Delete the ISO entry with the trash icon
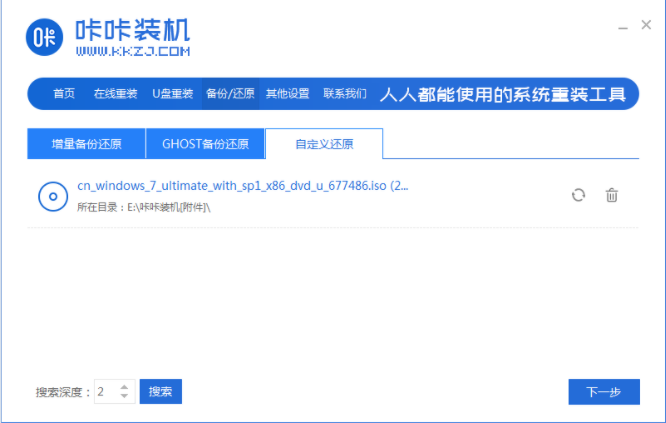 pos(612,195)
